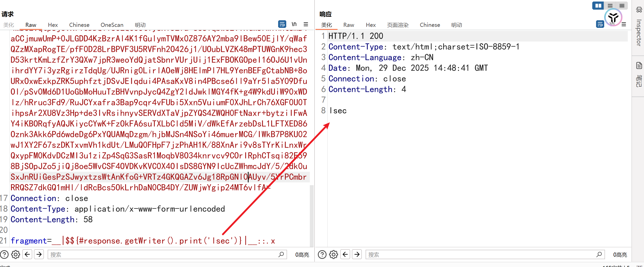Go to next search match in response

357,254
